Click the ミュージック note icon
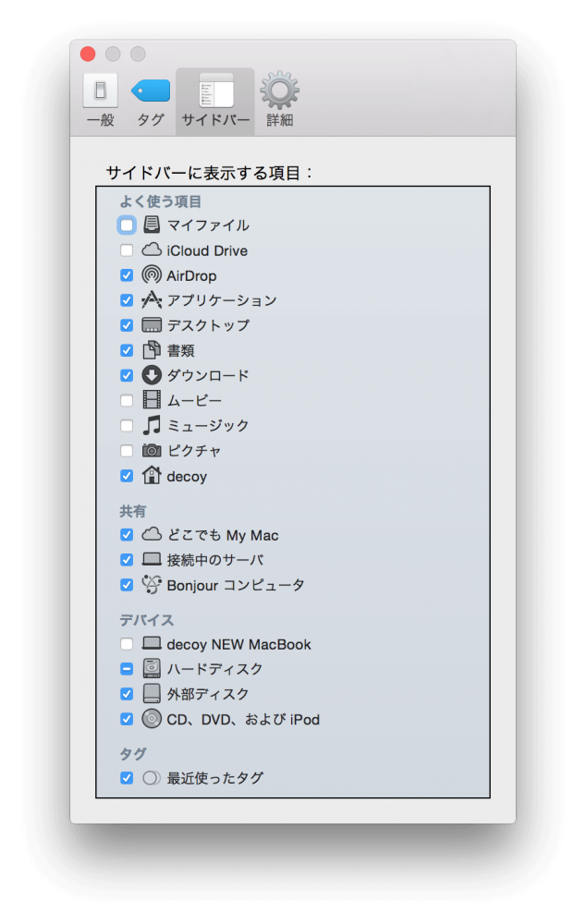Screen dimensions: 586x924 [x=152, y=425]
